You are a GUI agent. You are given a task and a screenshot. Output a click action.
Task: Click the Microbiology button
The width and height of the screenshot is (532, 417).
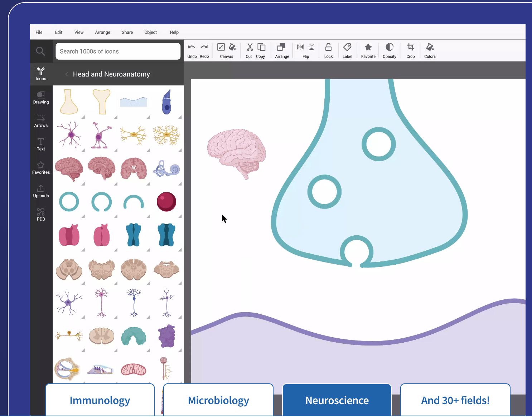pos(218,400)
